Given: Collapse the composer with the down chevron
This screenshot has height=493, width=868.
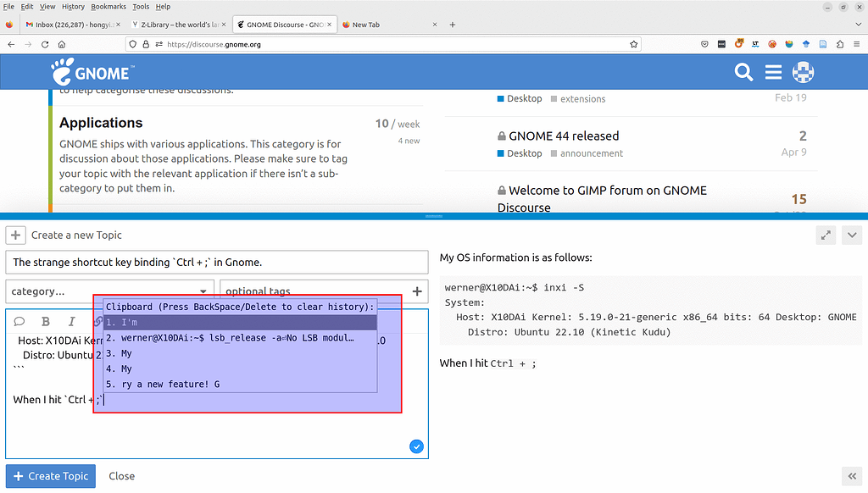Looking at the screenshot, I should tap(852, 235).
